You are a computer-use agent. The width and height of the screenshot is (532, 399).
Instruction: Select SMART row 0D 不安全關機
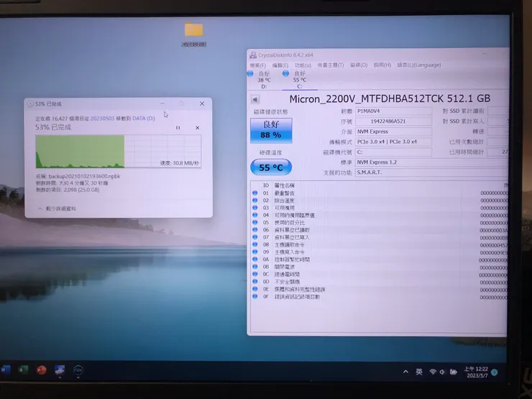[x=380, y=282]
